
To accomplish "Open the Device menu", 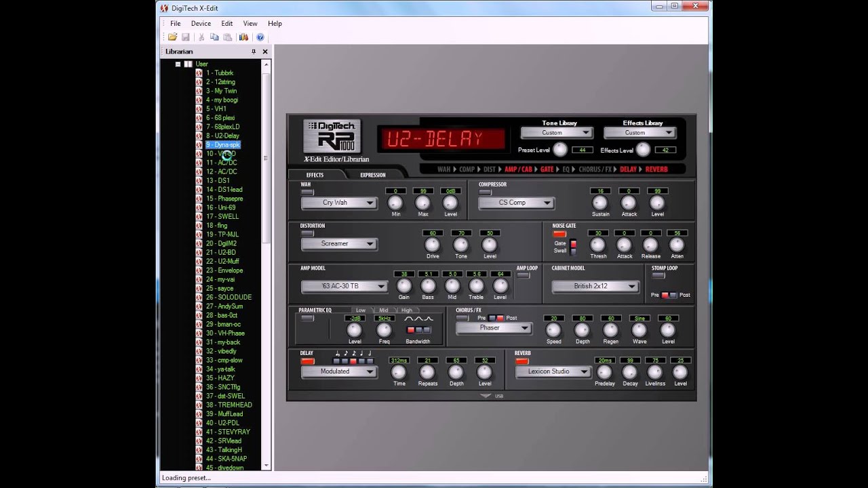I will tap(201, 23).
